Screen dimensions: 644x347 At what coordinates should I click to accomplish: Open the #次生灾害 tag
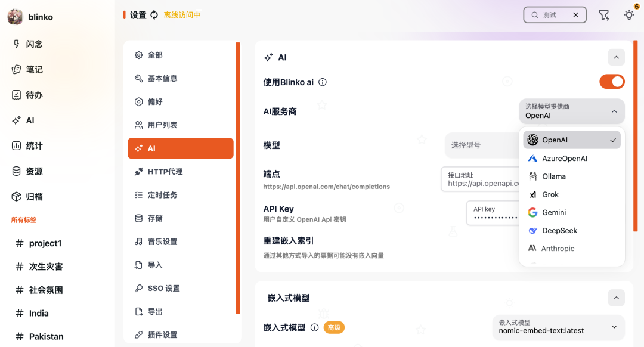pyautogui.click(x=39, y=267)
